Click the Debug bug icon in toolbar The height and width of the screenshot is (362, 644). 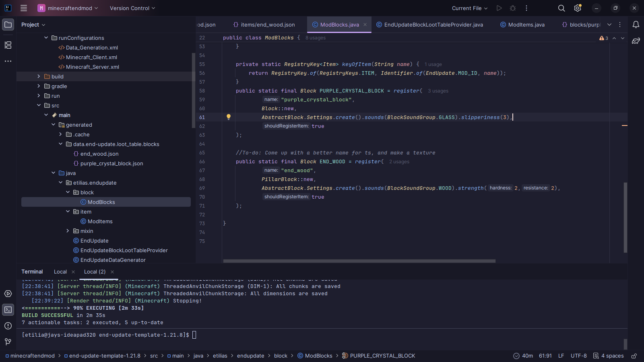click(x=513, y=8)
